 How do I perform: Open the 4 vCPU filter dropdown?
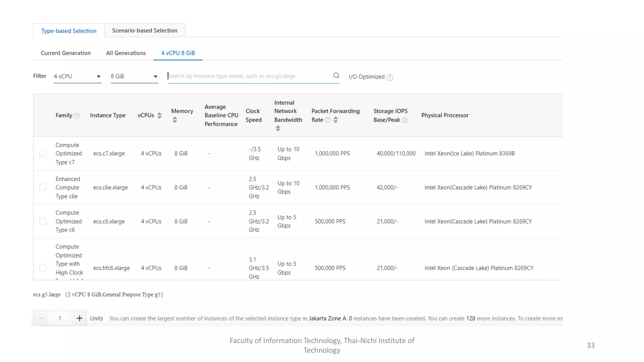click(x=77, y=76)
